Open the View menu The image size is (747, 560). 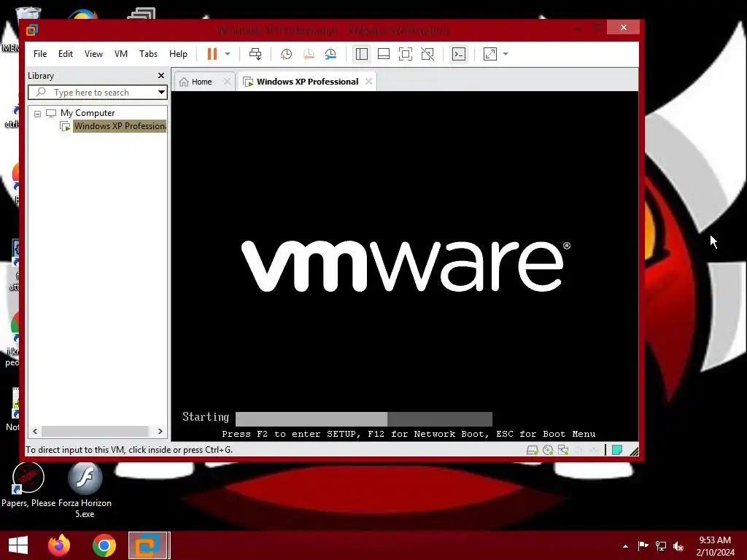pos(93,54)
